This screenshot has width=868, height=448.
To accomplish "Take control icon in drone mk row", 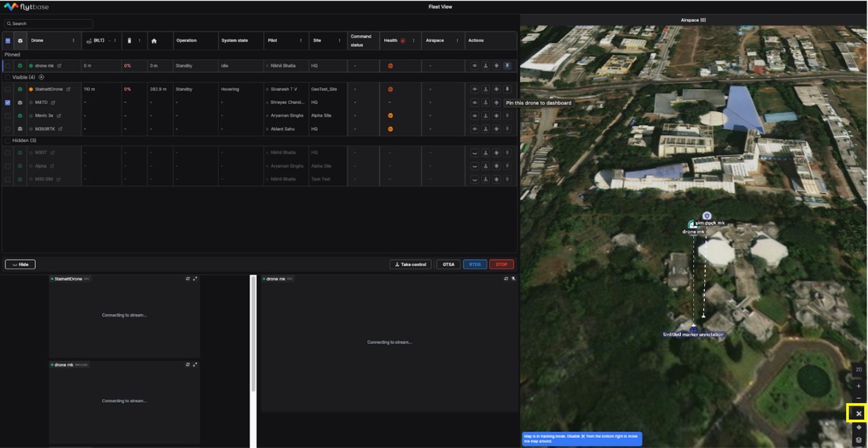I will 486,66.
